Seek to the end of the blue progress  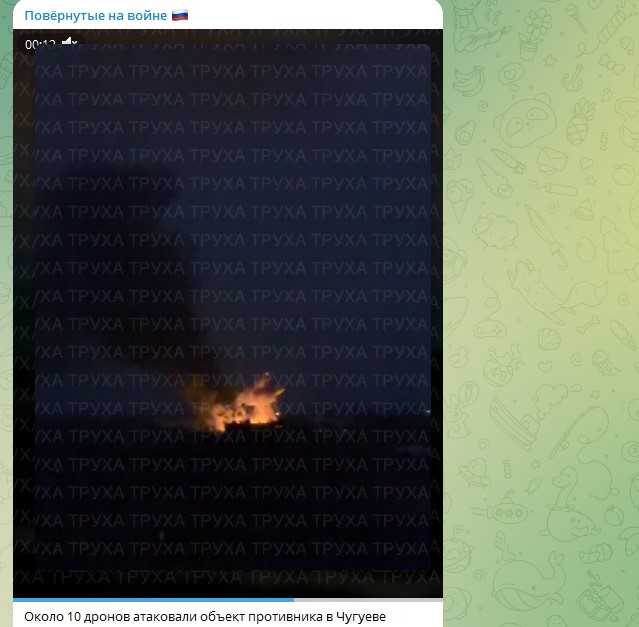tap(293, 600)
